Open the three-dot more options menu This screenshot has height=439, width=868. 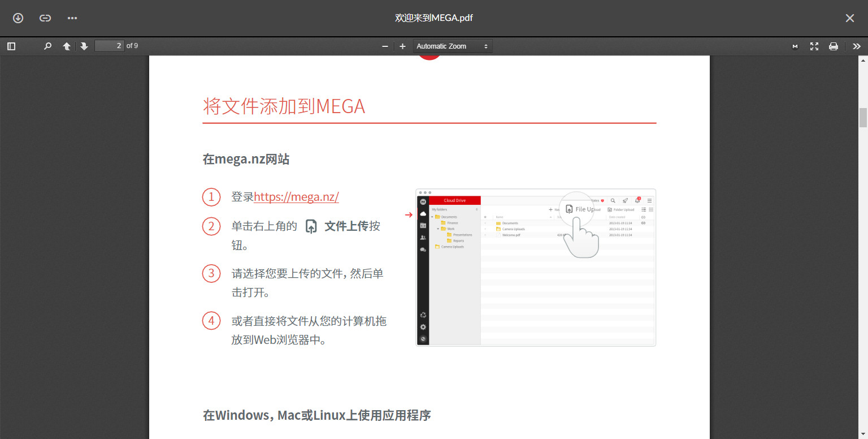(72, 18)
